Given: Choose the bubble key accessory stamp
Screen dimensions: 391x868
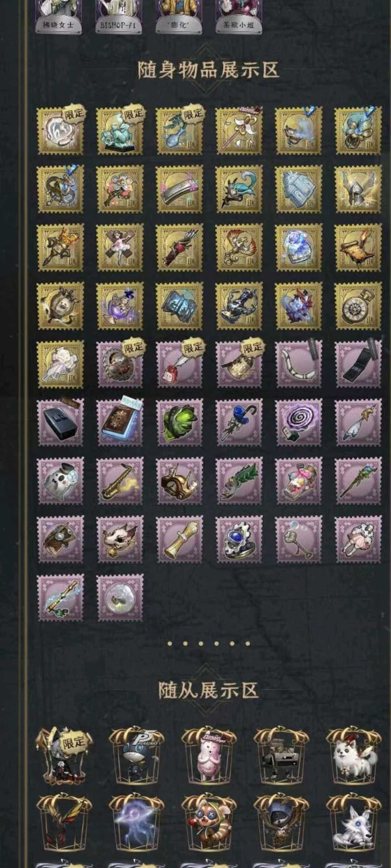Looking at the screenshot, I should point(299,539).
